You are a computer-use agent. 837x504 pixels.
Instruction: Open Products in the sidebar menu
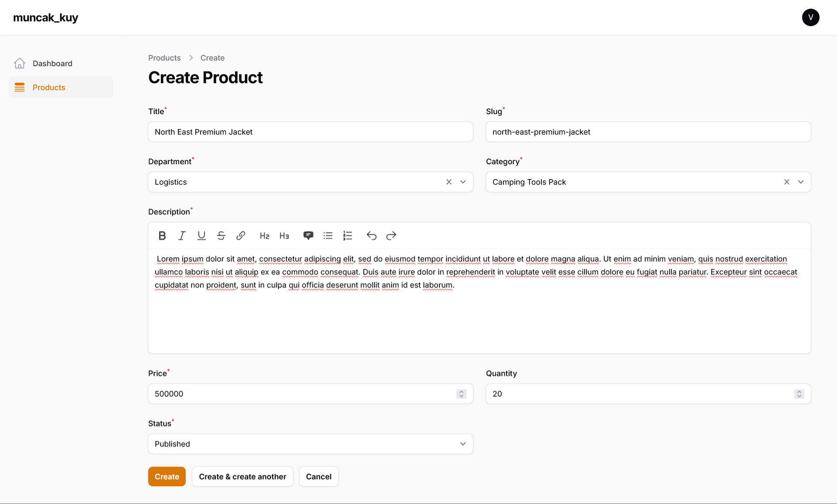49,88
